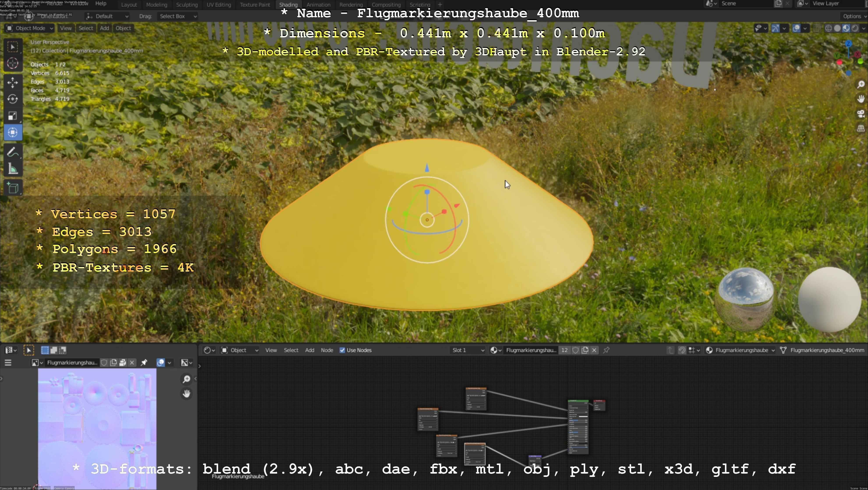Click the viewport Object menu button
This screenshot has height=490, width=868.
click(123, 28)
